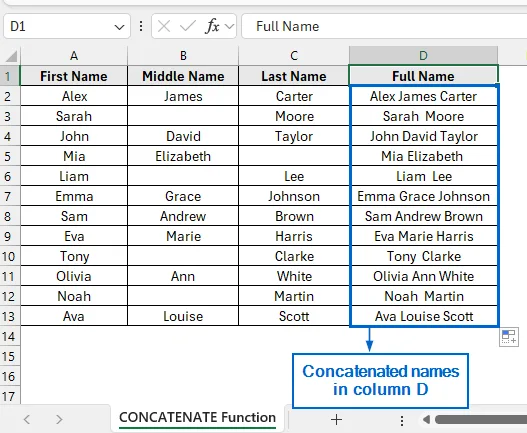Select cell Eva Marie Harris

point(423,236)
